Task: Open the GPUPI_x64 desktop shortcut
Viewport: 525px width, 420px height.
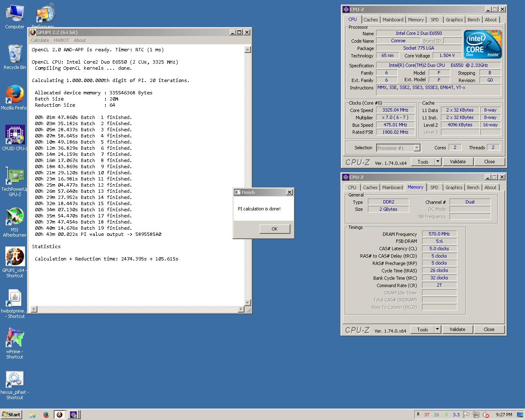Action: 14,262
